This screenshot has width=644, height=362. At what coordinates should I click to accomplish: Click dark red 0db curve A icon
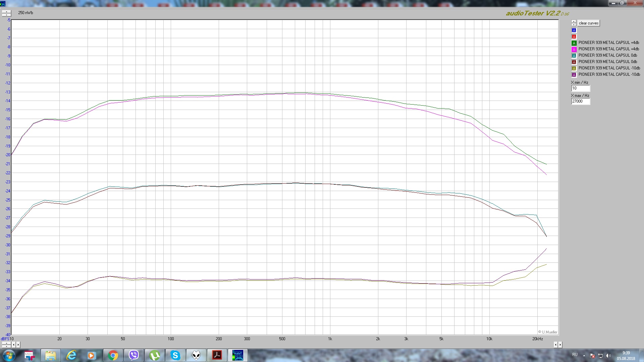[x=574, y=62]
